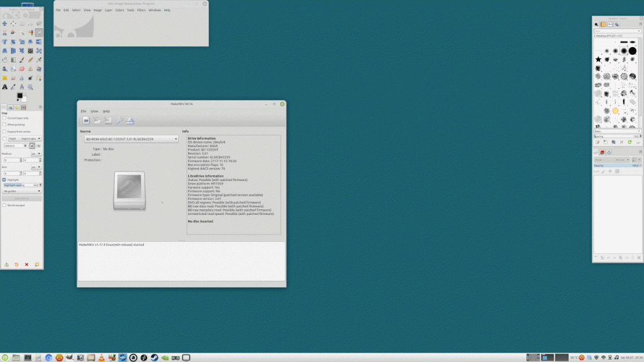Choose the Text tool (letter A)
The width and height of the screenshot is (644, 362).
(4, 87)
